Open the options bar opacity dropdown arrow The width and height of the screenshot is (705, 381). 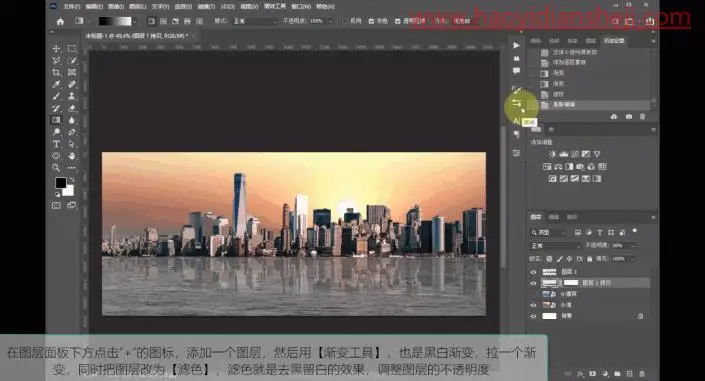[x=330, y=21]
